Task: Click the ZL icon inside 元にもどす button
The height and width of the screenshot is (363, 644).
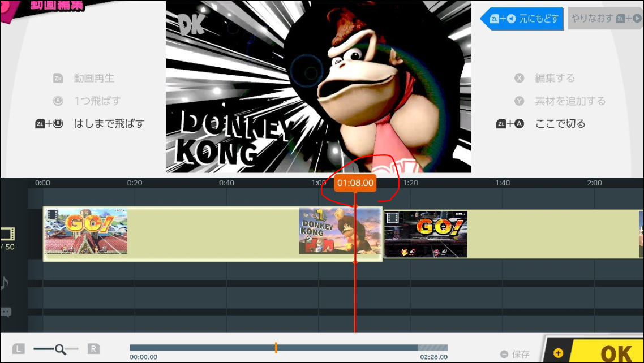Action: click(495, 19)
